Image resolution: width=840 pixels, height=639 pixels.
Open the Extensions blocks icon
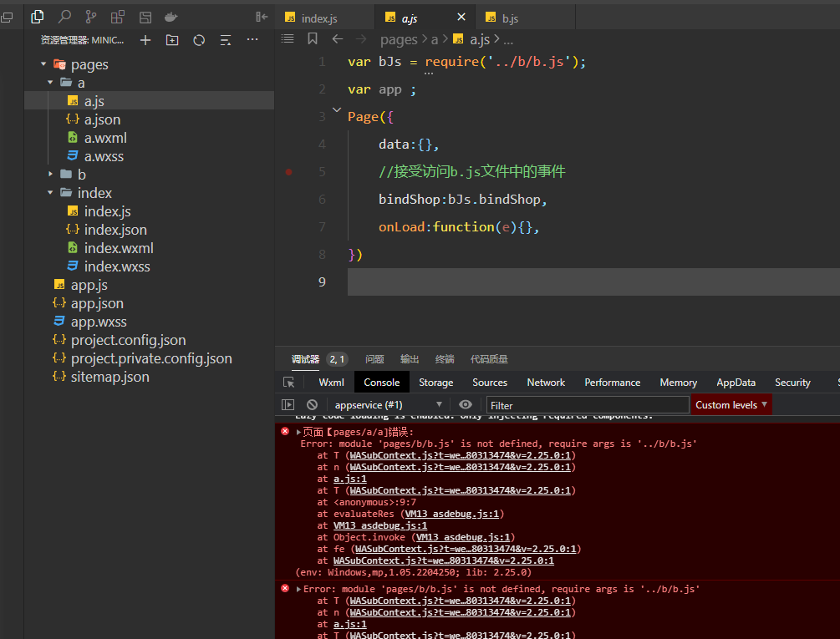click(x=118, y=18)
